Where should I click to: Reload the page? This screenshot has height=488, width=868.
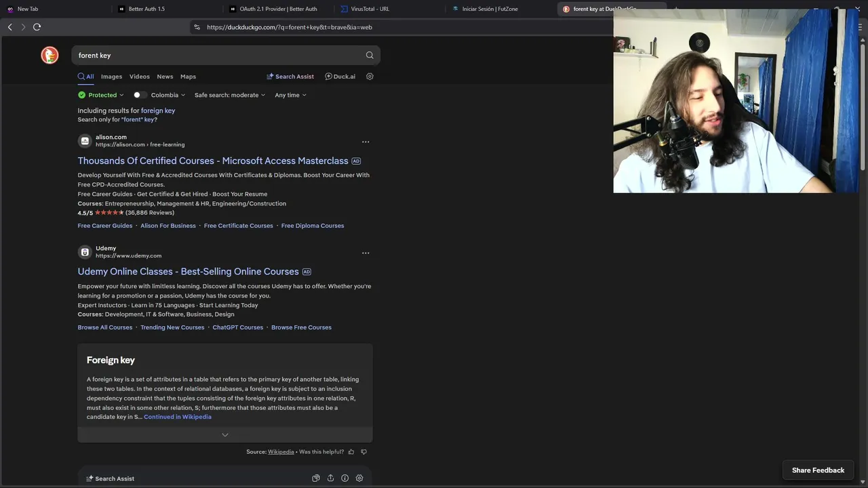(x=37, y=27)
